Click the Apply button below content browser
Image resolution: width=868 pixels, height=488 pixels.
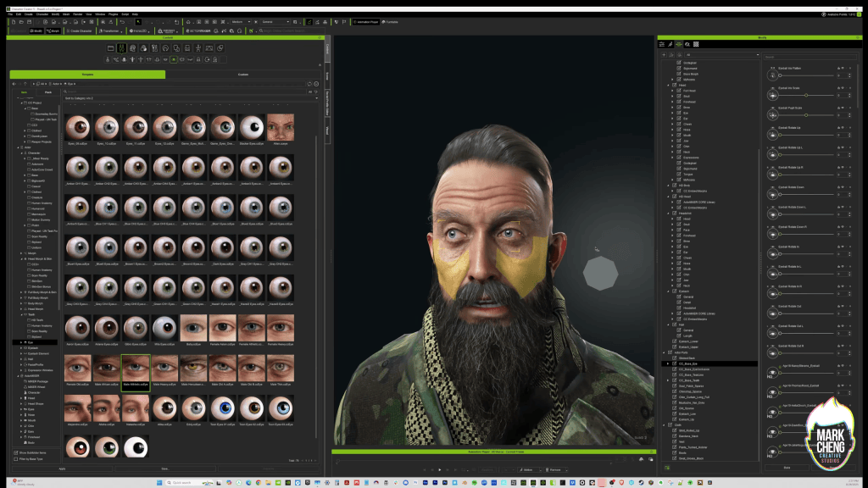(x=62, y=469)
